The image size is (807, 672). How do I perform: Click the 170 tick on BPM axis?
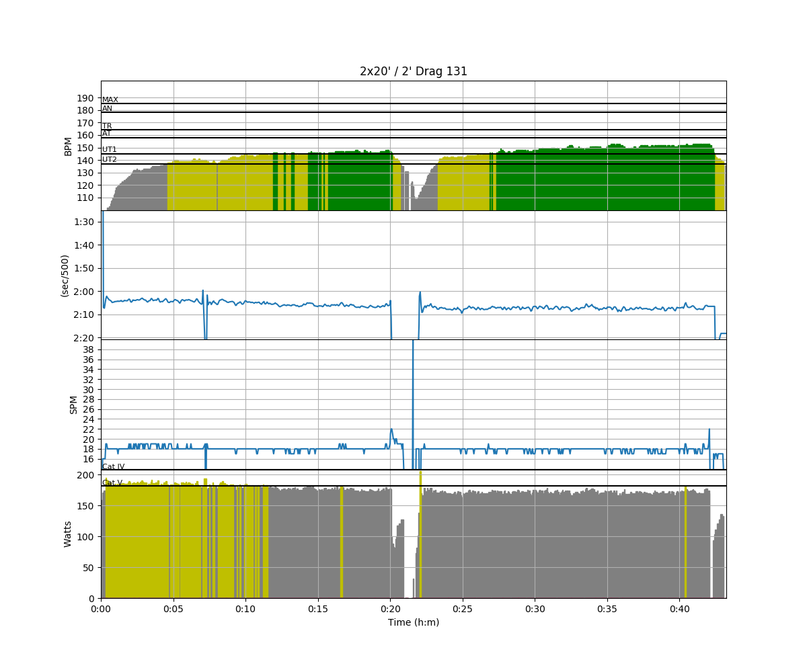85,123
